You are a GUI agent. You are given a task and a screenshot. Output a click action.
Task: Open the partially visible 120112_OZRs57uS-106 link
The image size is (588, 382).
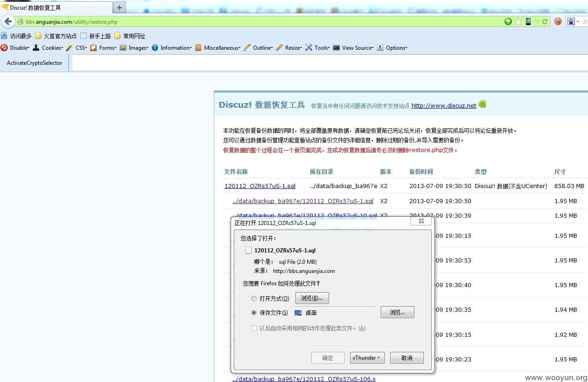click(x=304, y=379)
